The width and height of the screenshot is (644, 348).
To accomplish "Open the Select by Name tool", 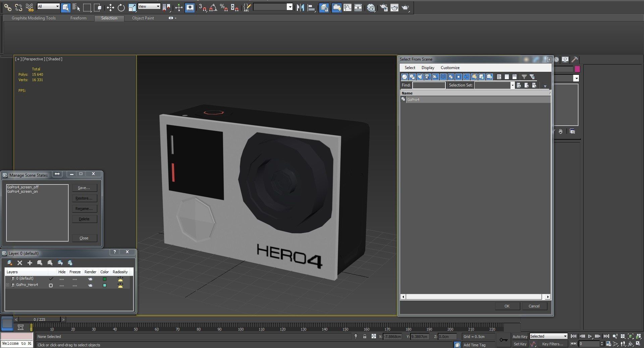I will click(76, 7).
